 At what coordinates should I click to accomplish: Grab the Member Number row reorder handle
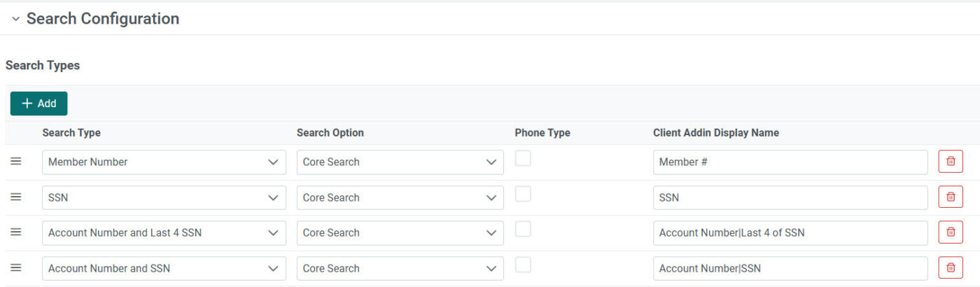click(16, 162)
